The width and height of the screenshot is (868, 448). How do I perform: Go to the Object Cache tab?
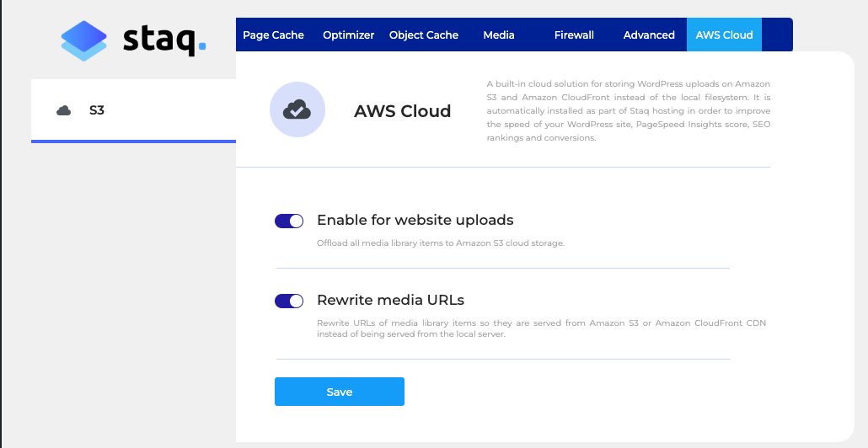(x=424, y=35)
